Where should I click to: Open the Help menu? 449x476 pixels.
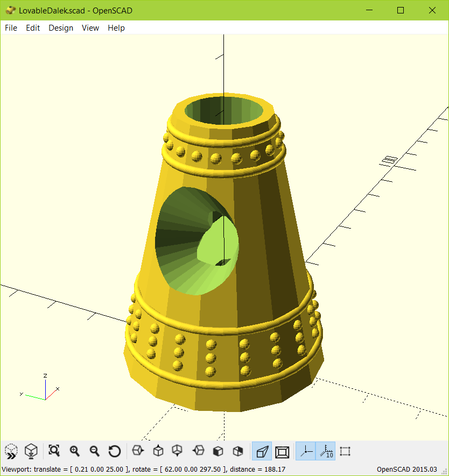click(x=116, y=27)
